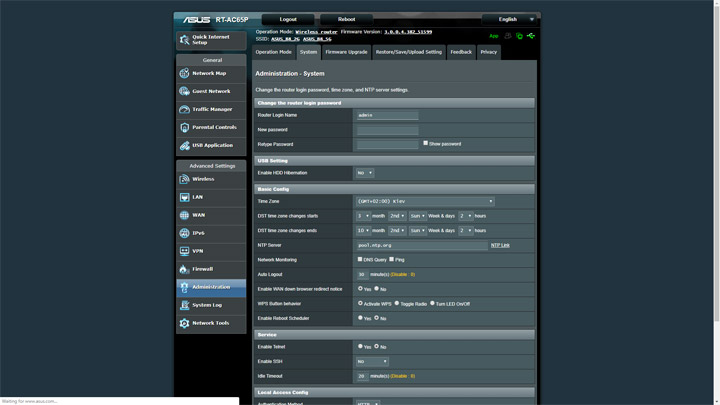
Task: Tick the Show password checkbox
Action: tap(426, 143)
